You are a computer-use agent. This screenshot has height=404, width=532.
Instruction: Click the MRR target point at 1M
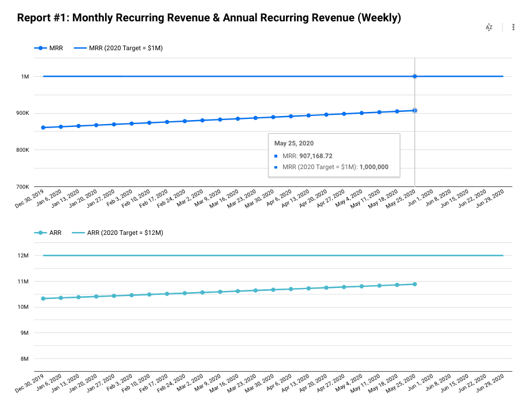(415, 76)
